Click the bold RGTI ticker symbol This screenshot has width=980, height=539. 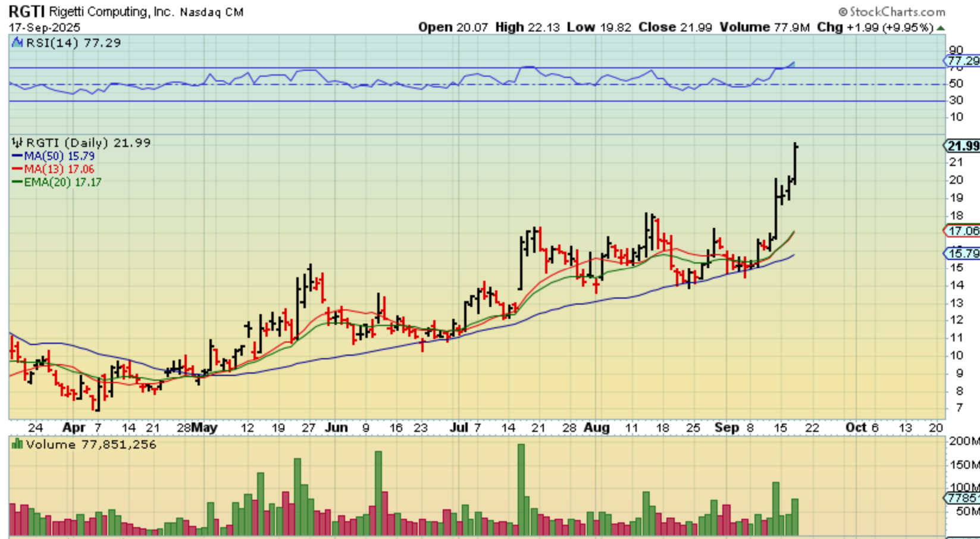point(27,12)
